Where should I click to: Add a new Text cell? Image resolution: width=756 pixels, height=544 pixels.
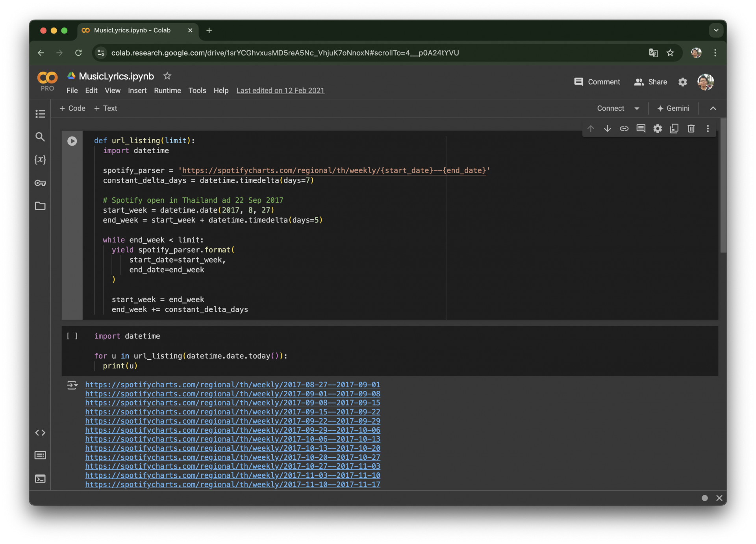(x=106, y=108)
